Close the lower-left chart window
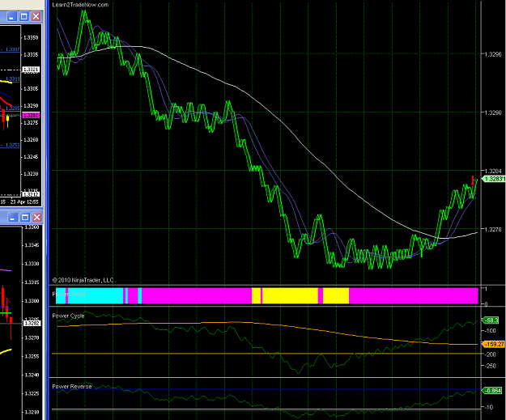The image size is (506, 420). (37, 217)
